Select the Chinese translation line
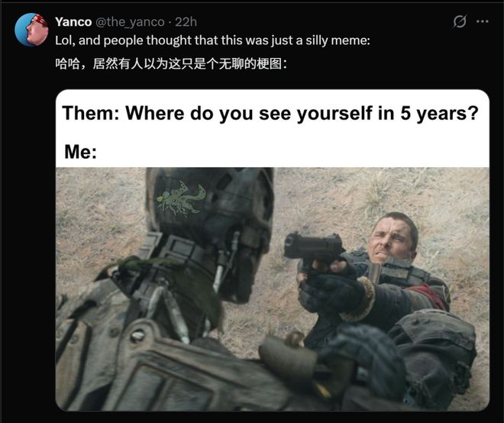 click(x=171, y=63)
